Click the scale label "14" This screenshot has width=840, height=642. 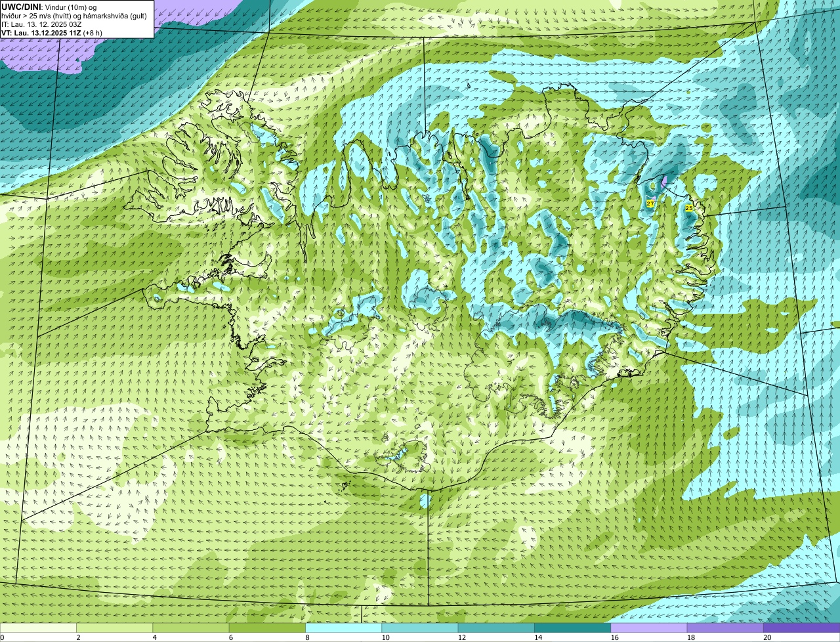(x=538, y=637)
